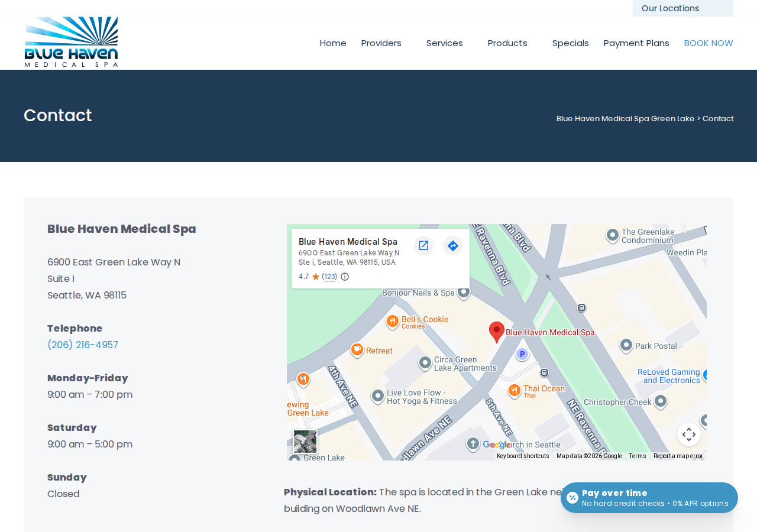
Task: Click the Google logo on the map
Action: [x=497, y=445]
